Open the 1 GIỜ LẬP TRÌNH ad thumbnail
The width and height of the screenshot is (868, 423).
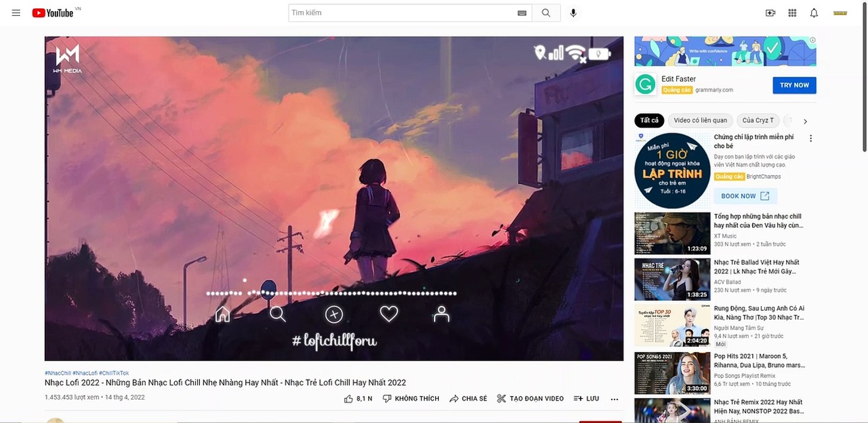tap(672, 170)
